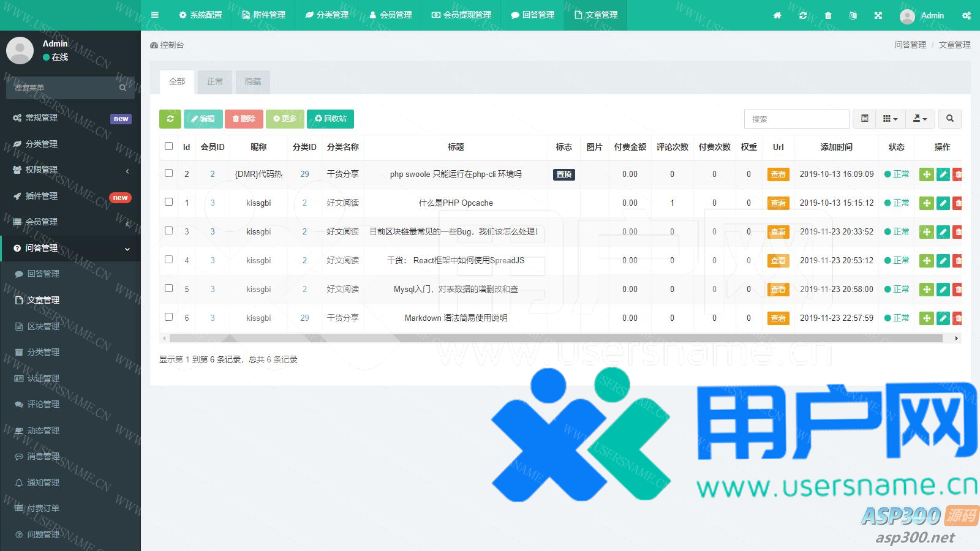Click 查看 Url button for row Id 5
Screen dimensions: 980x551
click(778, 290)
